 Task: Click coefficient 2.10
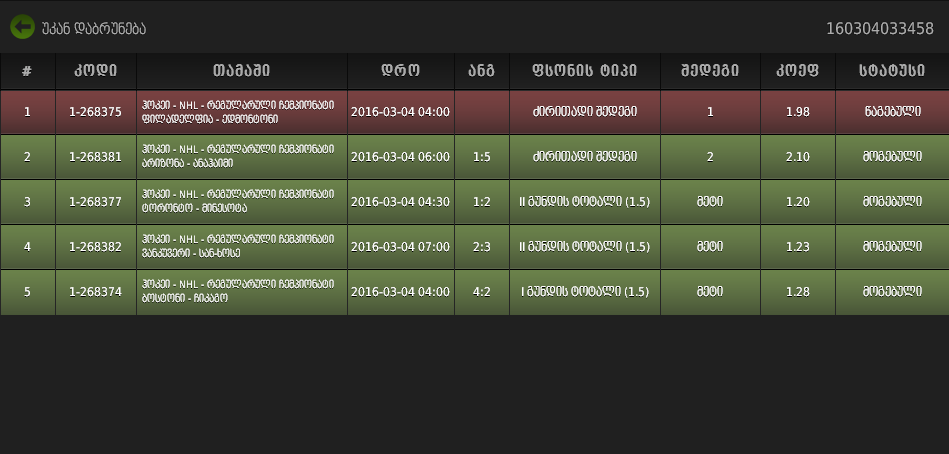798,157
